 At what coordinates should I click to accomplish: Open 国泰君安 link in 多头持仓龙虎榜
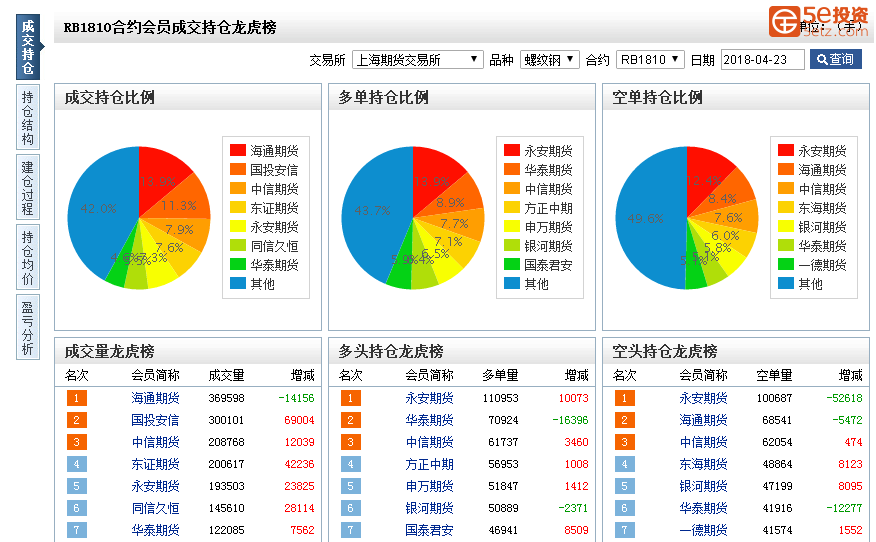coord(429,530)
